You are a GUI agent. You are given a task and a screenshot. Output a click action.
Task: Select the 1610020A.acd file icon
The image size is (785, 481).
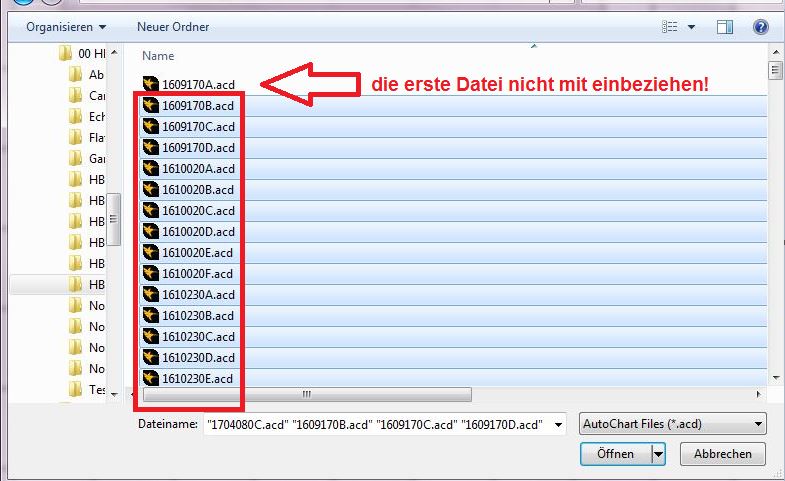(x=151, y=169)
